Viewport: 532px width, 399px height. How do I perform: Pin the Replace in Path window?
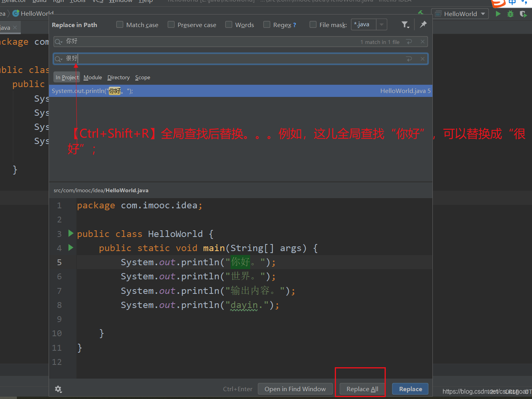tap(423, 24)
